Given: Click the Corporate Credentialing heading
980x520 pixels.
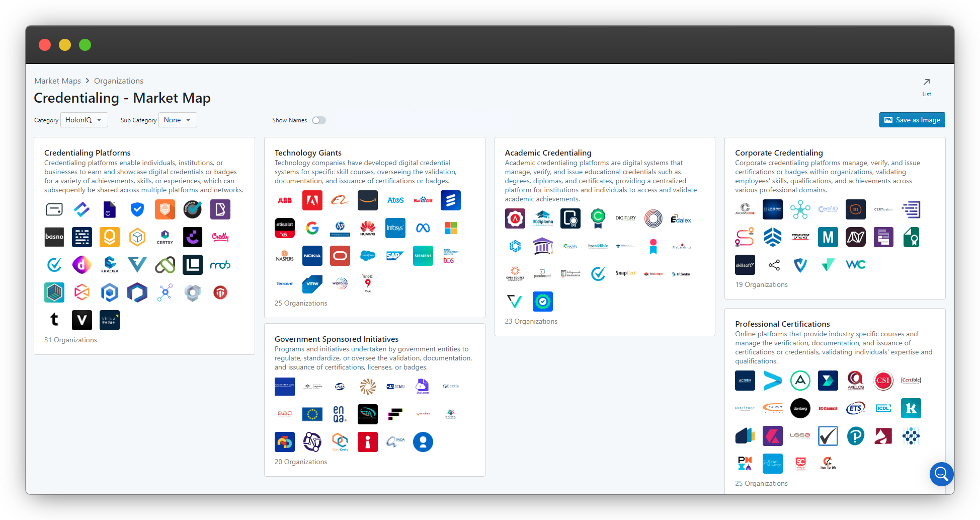Looking at the screenshot, I should [779, 153].
